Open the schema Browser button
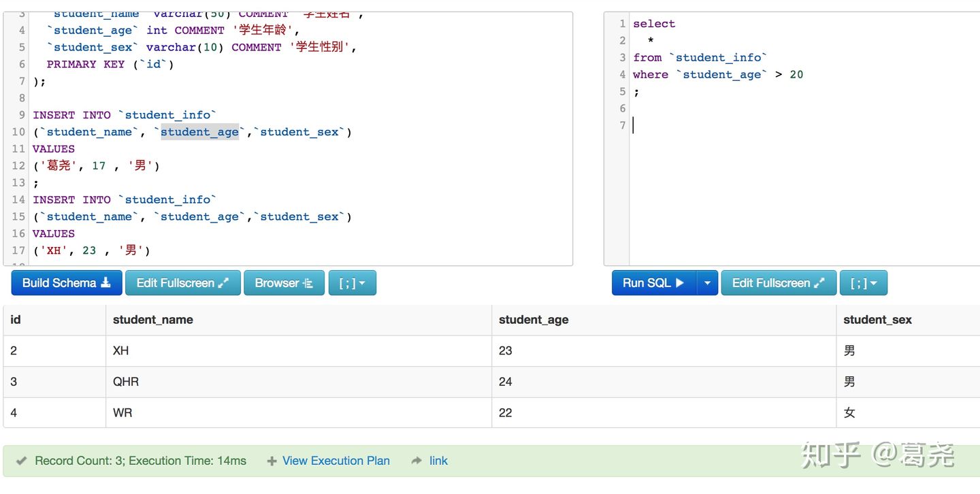This screenshot has height=494, width=980. [x=284, y=283]
